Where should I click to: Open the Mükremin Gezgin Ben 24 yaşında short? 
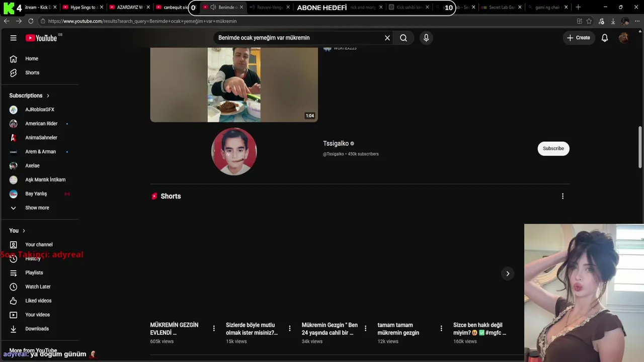330,329
